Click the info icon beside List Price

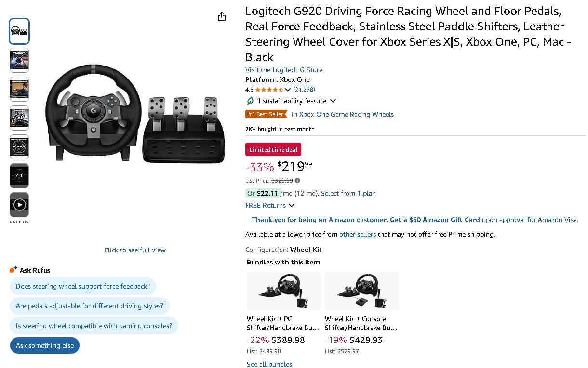click(x=297, y=180)
